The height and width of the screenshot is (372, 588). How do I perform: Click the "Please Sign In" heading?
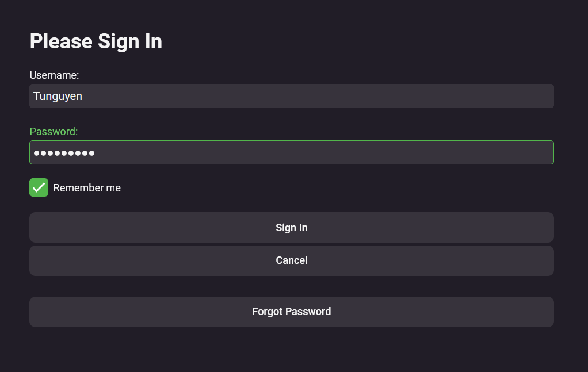tap(96, 41)
